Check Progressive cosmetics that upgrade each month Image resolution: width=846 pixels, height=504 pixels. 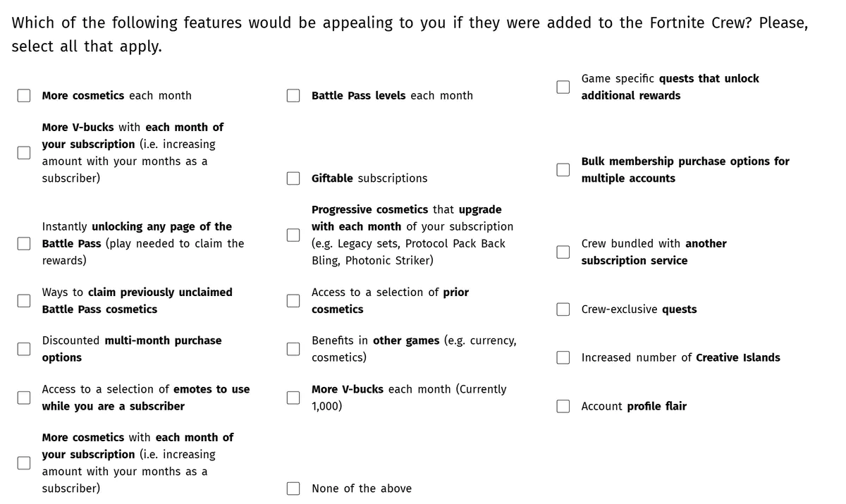293,235
